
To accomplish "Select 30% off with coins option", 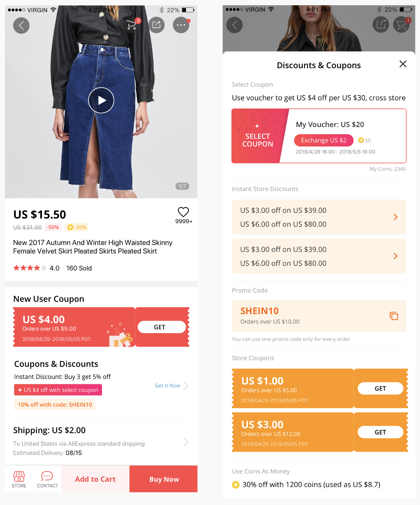I will pos(306,485).
